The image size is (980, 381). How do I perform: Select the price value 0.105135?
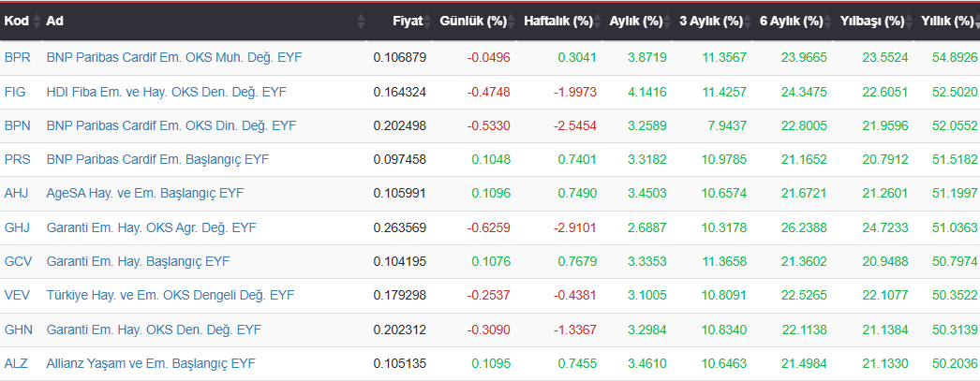click(400, 363)
